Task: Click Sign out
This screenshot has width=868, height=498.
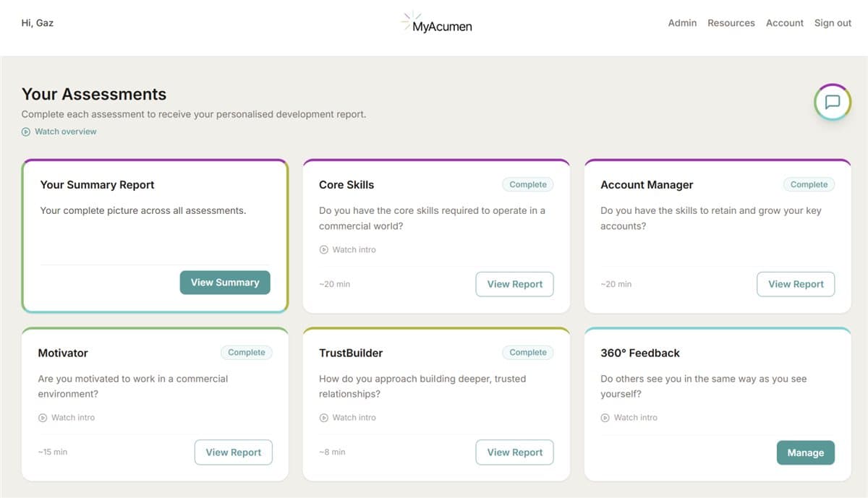Action: 833,23
